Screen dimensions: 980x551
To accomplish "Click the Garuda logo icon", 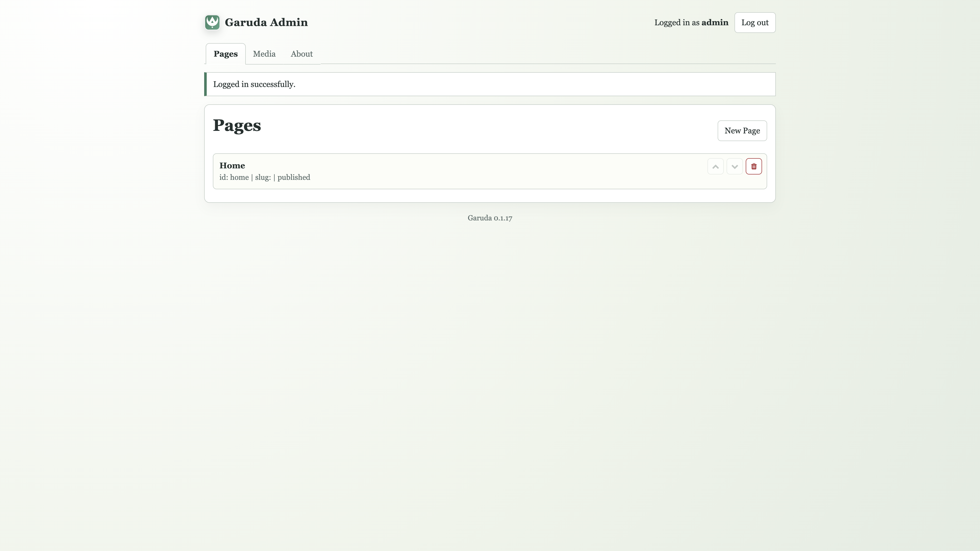I will (212, 22).
